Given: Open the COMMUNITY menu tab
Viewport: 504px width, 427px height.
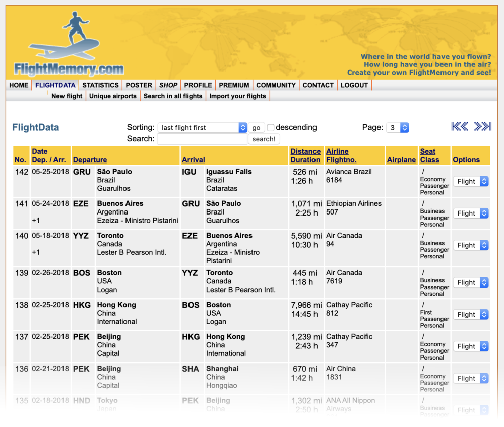Looking at the screenshot, I should click(x=276, y=85).
